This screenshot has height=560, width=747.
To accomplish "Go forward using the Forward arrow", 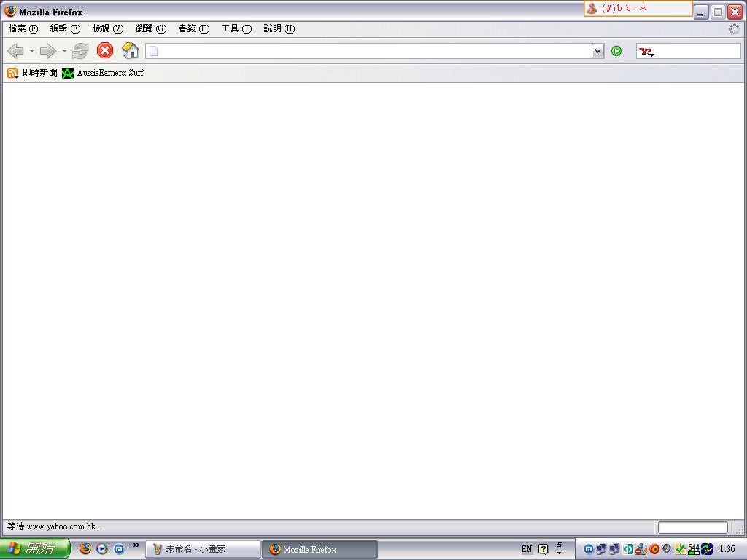I will (47, 51).
